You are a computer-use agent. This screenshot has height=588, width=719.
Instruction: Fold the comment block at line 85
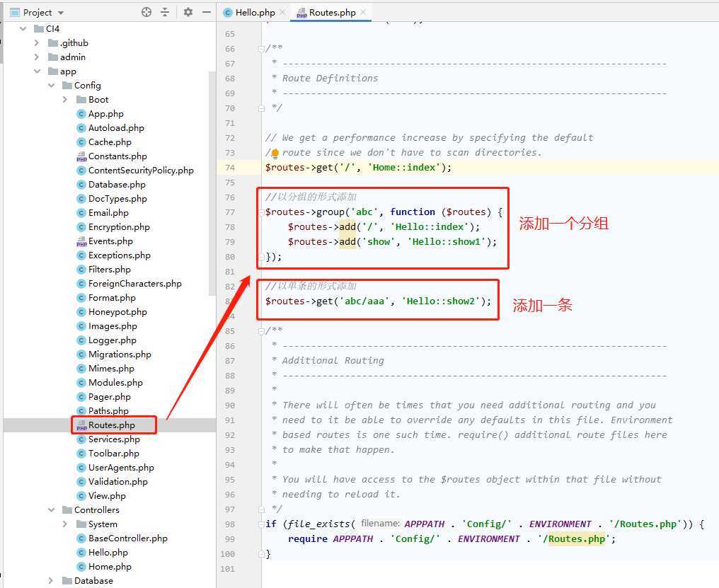(x=261, y=330)
